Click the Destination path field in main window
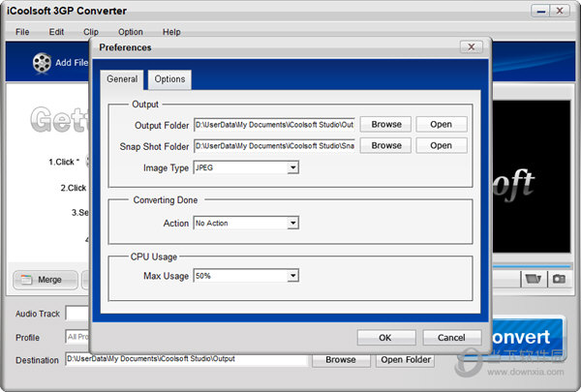The height and width of the screenshot is (392, 581). (186, 359)
